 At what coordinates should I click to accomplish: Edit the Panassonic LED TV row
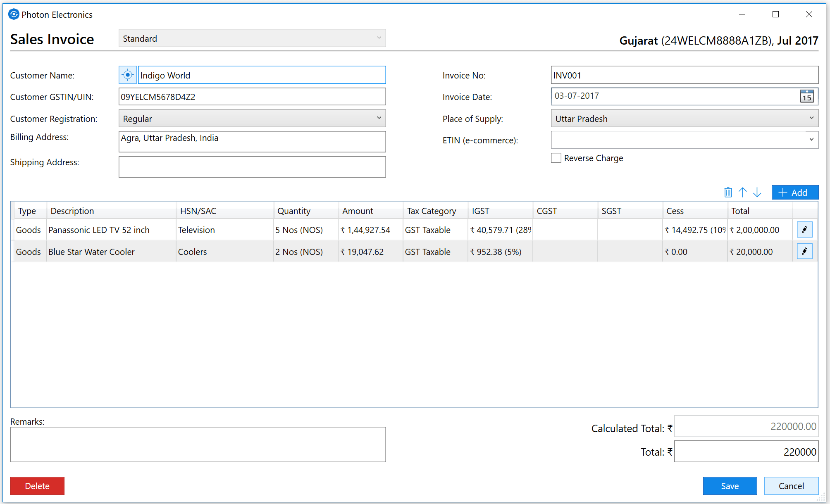coord(804,230)
